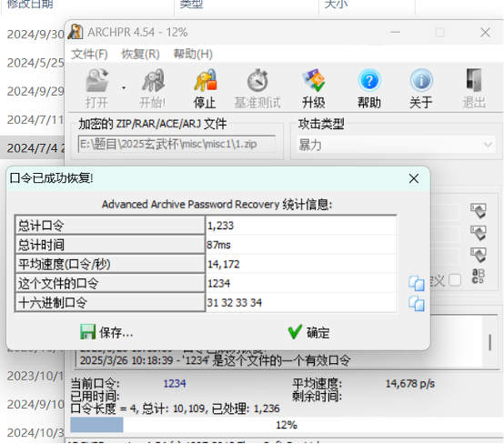Select the 2024/7/4 row in Explorer window
The image size is (504, 444).
[x=32, y=148]
